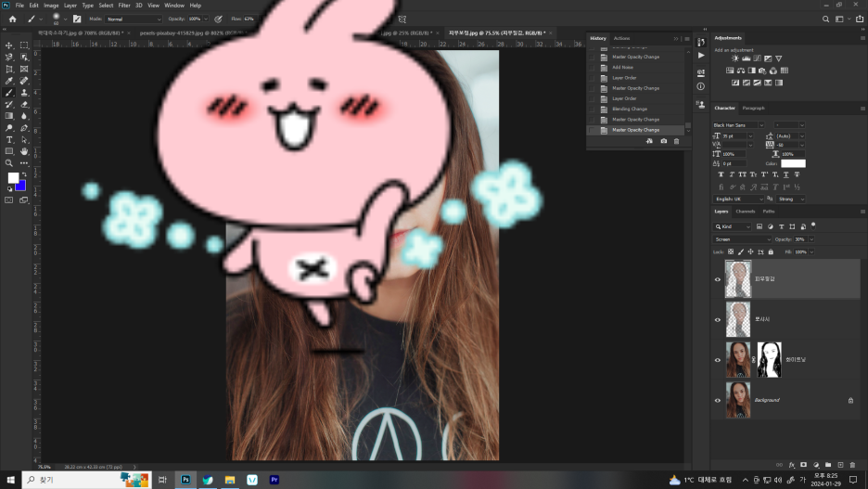Select the Gradient tool
Screen dimensions: 868x489
[x=9, y=116]
